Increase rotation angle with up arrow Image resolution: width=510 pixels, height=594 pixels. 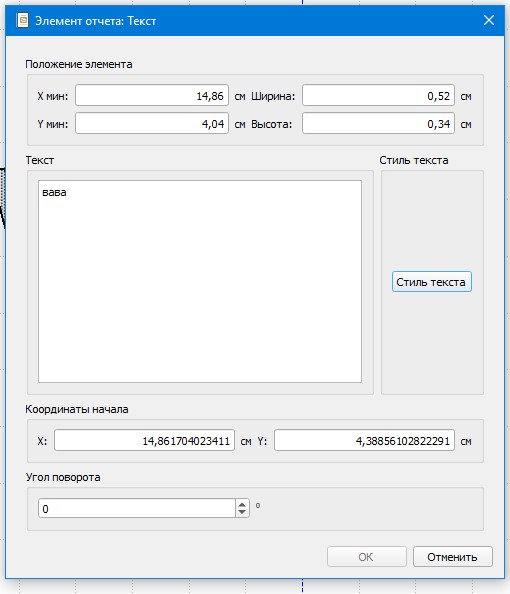click(x=242, y=504)
